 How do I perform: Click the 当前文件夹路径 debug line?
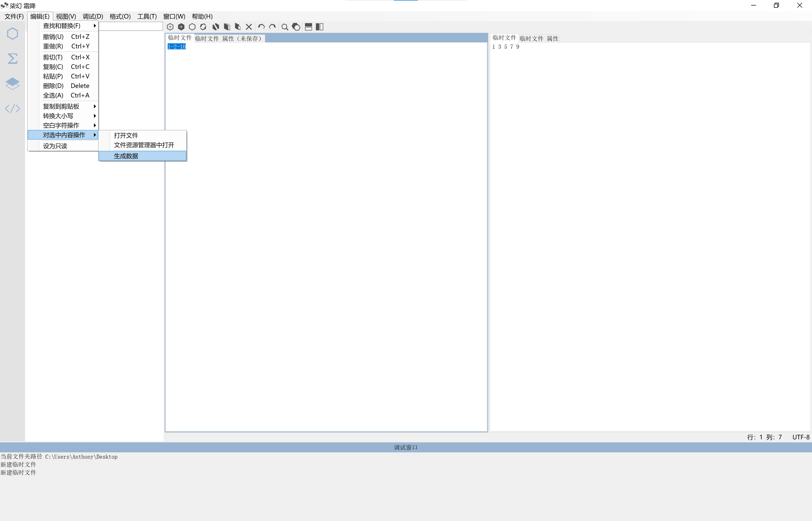click(59, 457)
